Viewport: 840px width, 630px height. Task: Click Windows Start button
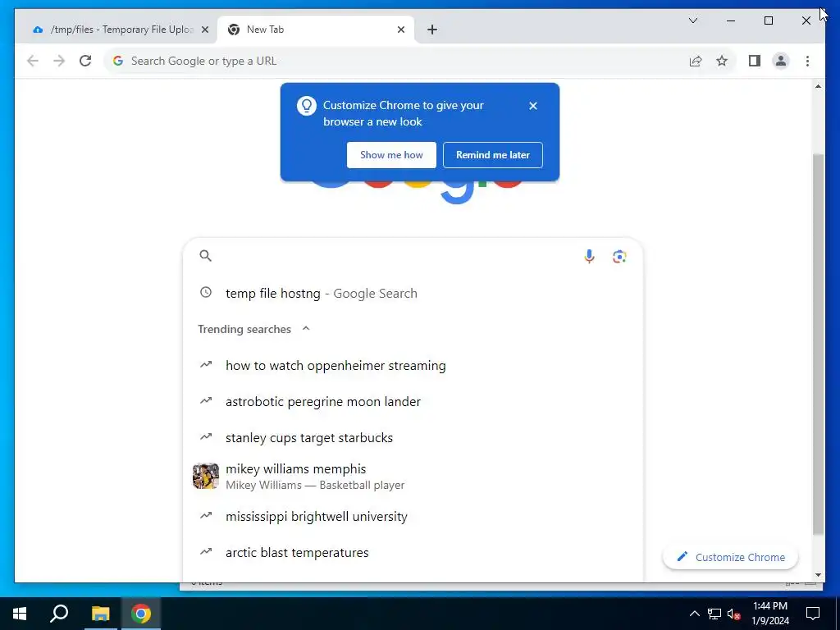click(20, 614)
